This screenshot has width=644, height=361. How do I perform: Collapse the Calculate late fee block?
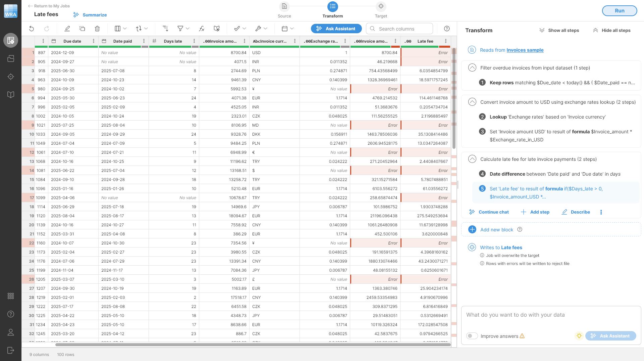[x=472, y=159]
